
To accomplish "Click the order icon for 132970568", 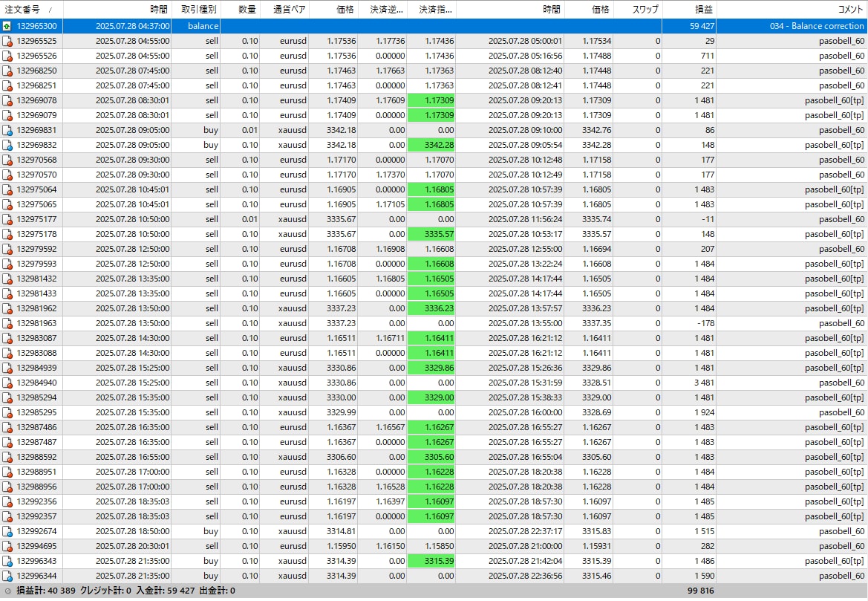I will pos(7,160).
